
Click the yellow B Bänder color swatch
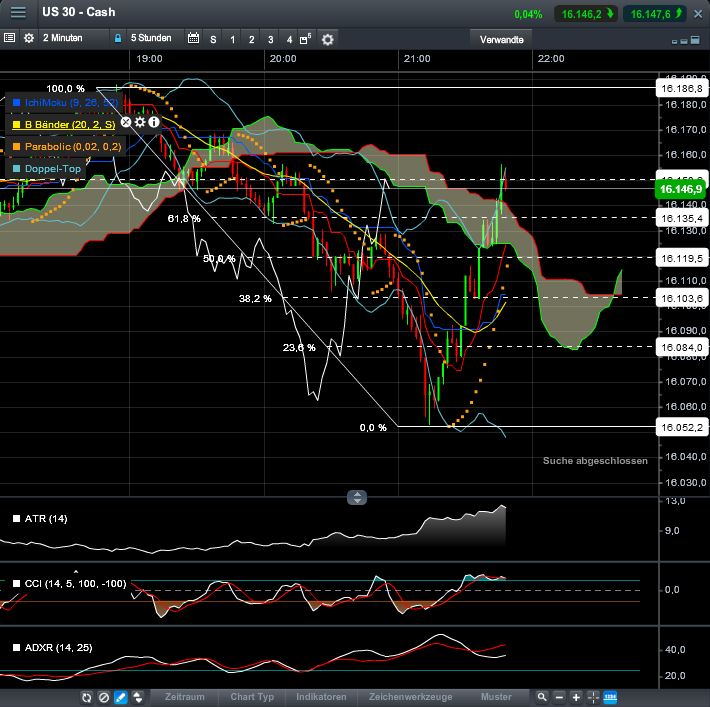[x=16, y=125]
